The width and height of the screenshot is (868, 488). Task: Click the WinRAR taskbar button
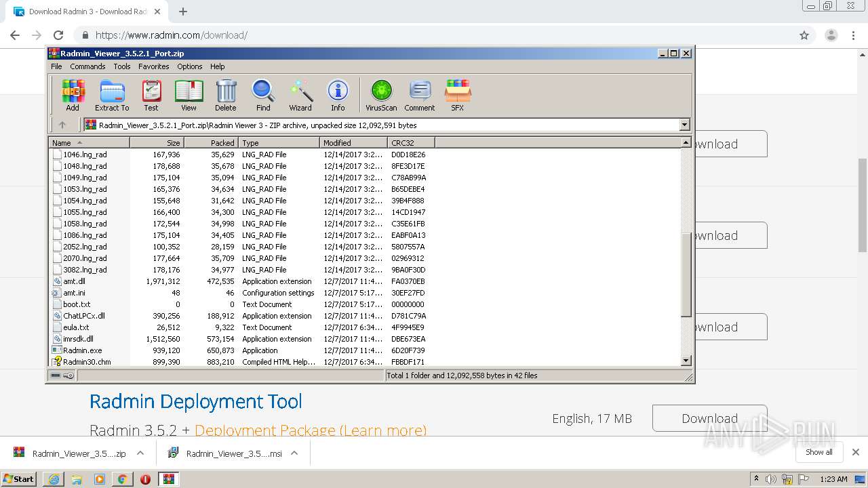(x=169, y=479)
